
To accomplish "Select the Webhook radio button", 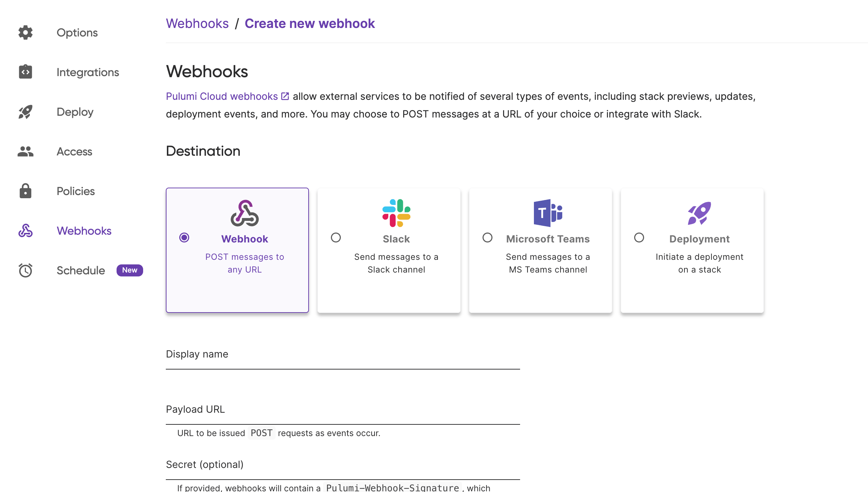I will pyautogui.click(x=184, y=238).
